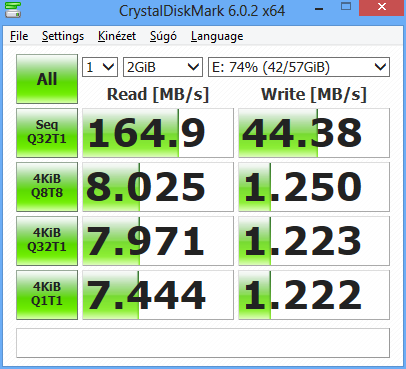
Task: Expand the E: drive selection dropdown
Action: tap(299, 67)
